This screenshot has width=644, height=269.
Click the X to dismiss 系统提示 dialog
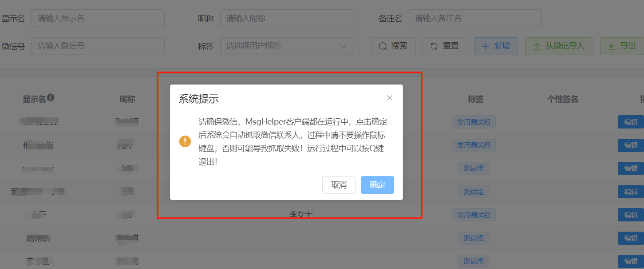point(389,98)
